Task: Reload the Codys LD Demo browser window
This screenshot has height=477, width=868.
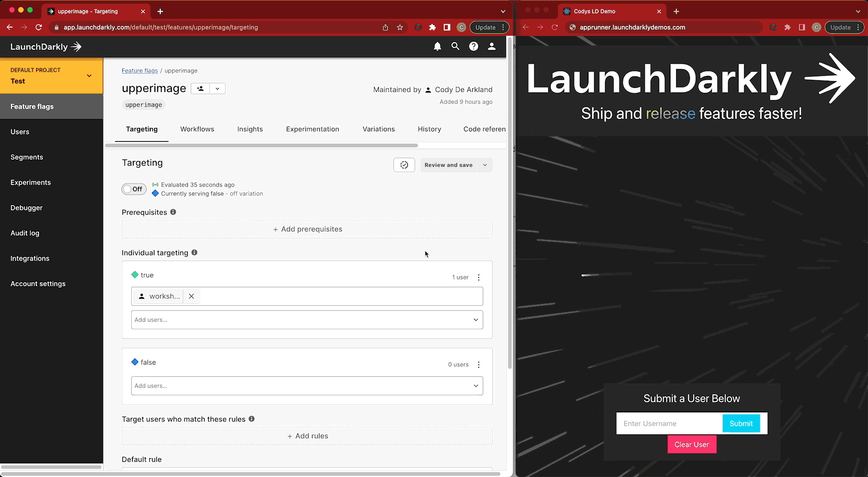Action: point(555,27)
